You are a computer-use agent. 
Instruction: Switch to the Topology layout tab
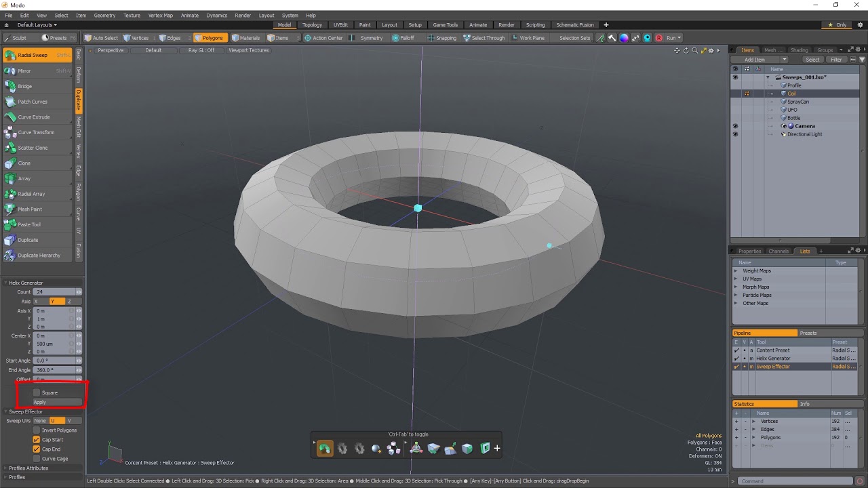click(313, 25)
